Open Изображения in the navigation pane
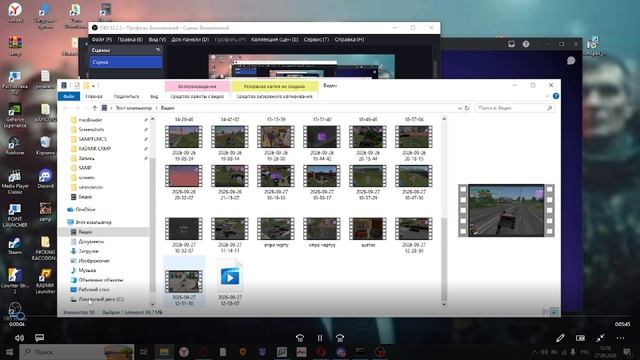This screenshot has width=640, height=360. (x=94, y=261)
